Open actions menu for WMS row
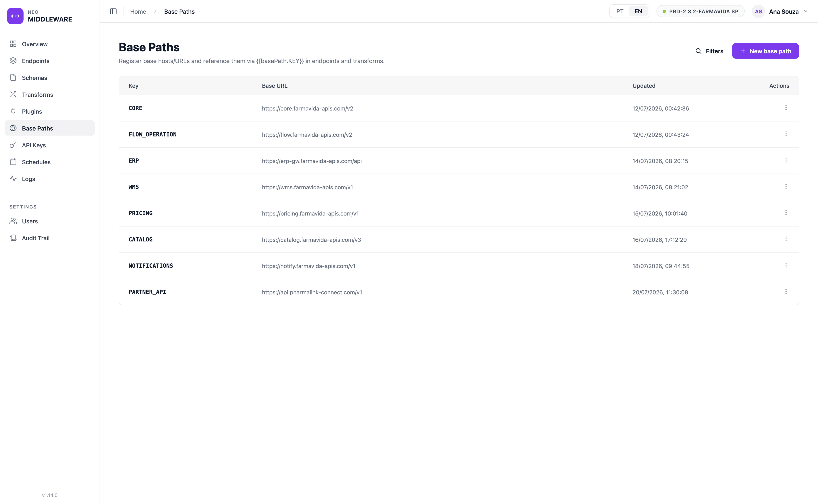Screen dimensions: 818x504 click(x=786, y=186)
